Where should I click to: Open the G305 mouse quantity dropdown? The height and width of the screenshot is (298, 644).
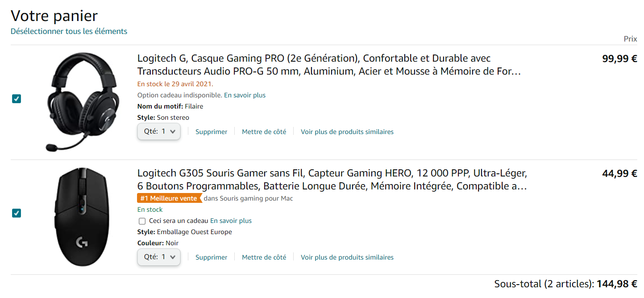(159, 257)
